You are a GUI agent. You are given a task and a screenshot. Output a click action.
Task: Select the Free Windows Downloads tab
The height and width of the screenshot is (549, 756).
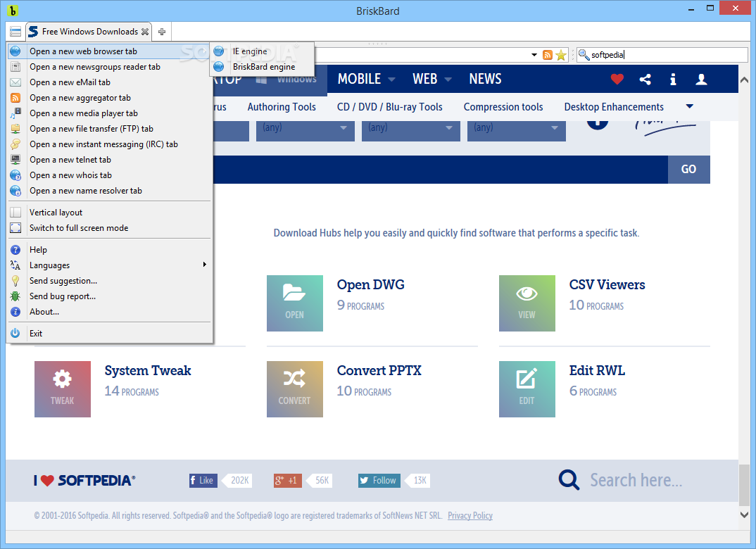click(89, 32)
